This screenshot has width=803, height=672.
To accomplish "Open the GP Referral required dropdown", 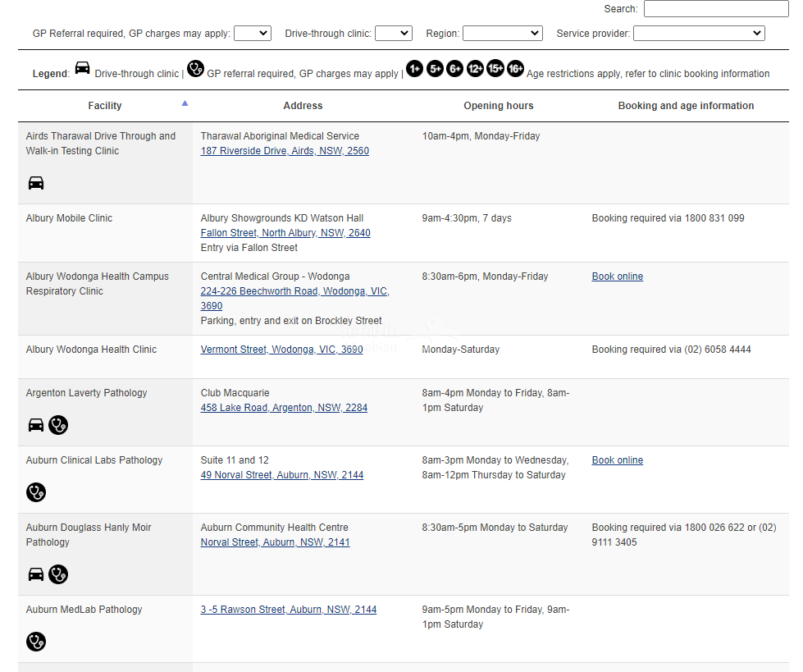I will pos(253,34).
